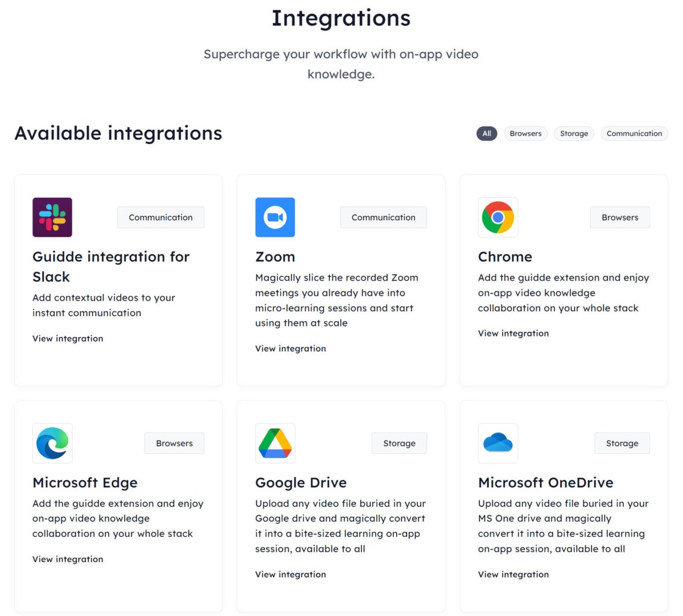Click the Microsoft OneDrive cloud icon
This screenshot has width=683, height=616.
[498, 443]
